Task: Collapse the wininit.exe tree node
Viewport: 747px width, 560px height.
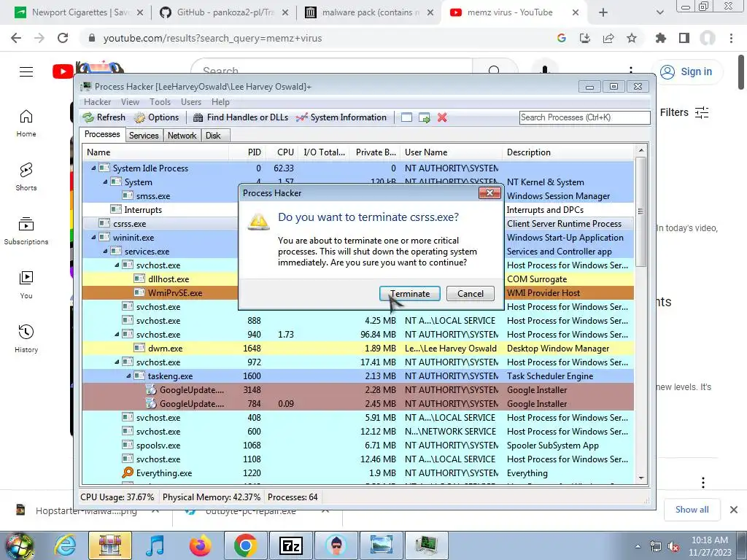Action: pyautogui.click(x=93, y=237)
